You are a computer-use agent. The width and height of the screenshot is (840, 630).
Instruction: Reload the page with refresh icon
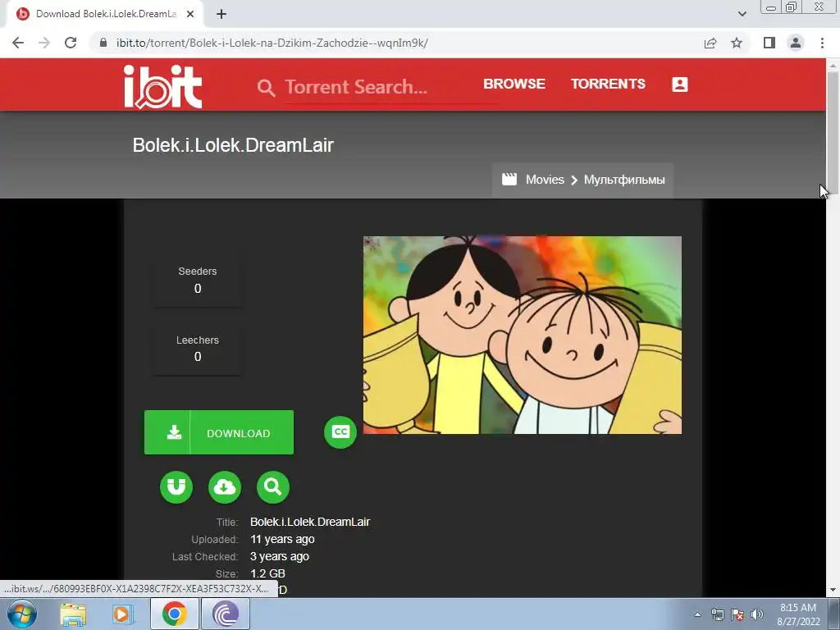click(x=71, y=43)
